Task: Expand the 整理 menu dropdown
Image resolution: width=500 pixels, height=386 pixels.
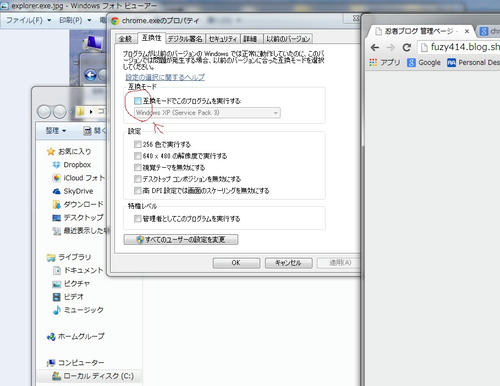Action: click(x=56, y=131)
